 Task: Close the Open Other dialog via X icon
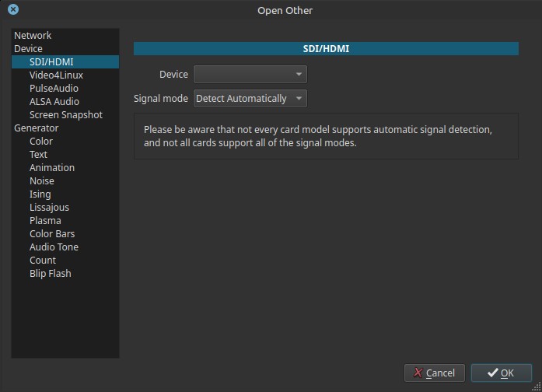point(12,10)
